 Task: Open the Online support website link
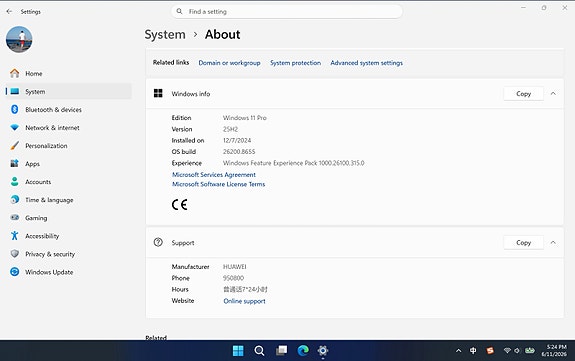point(244,301)
